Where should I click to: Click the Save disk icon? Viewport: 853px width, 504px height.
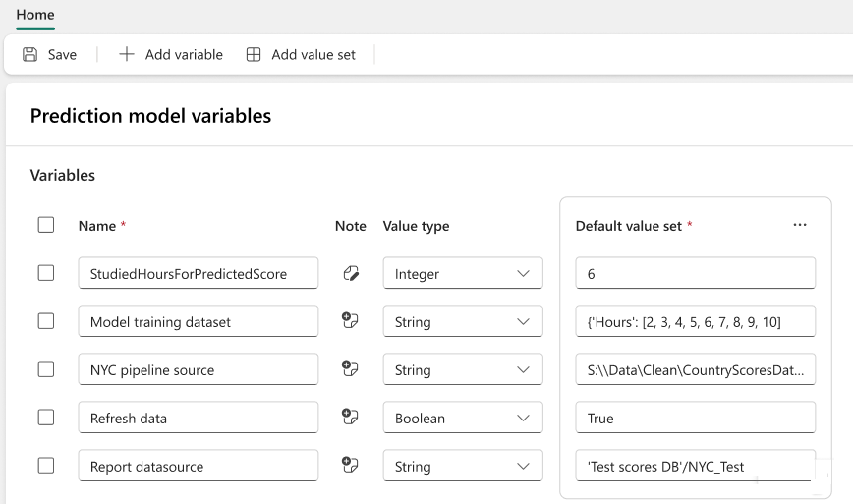click(30, 55)
